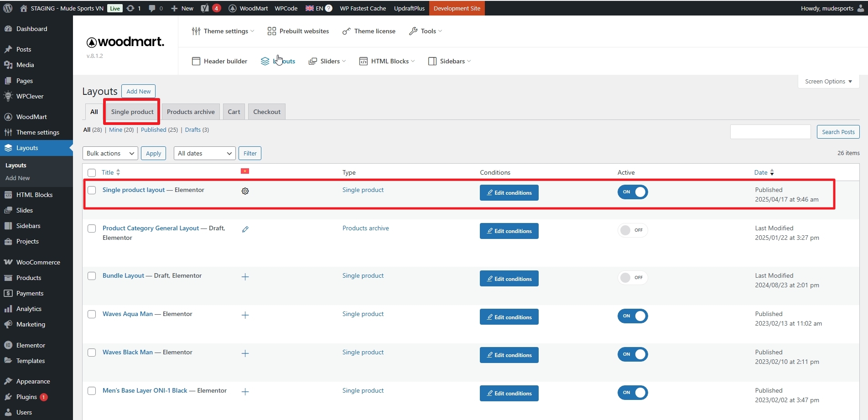Screen dimensions: 868x420
Task: Click the Vietnamese flag column header
Action: click(245, 171)
